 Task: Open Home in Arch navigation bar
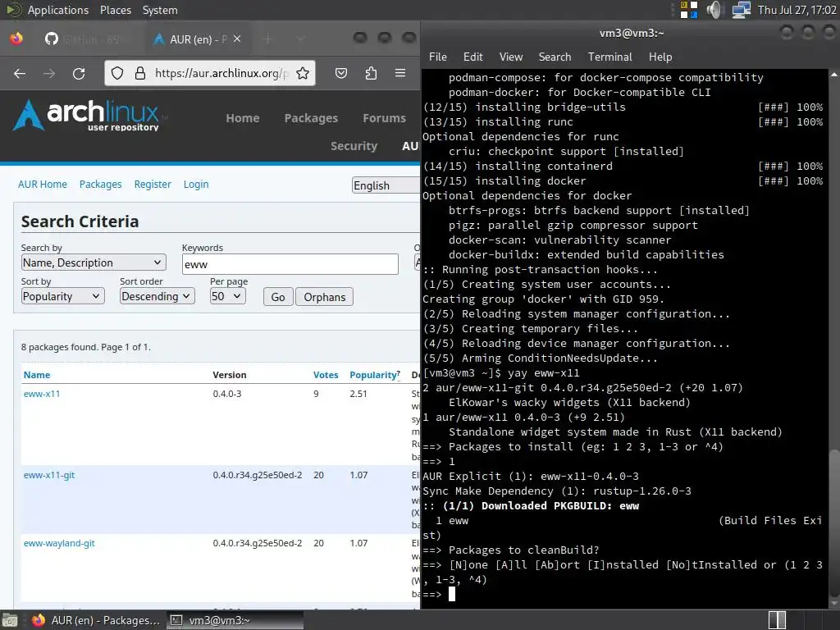point(243,118)
